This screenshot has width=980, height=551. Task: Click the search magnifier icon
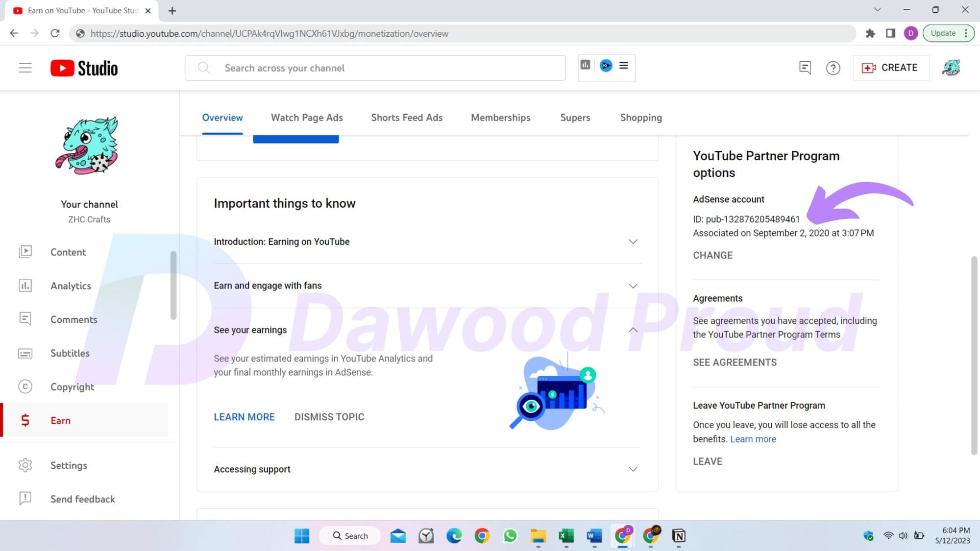(x=204, y=68)
